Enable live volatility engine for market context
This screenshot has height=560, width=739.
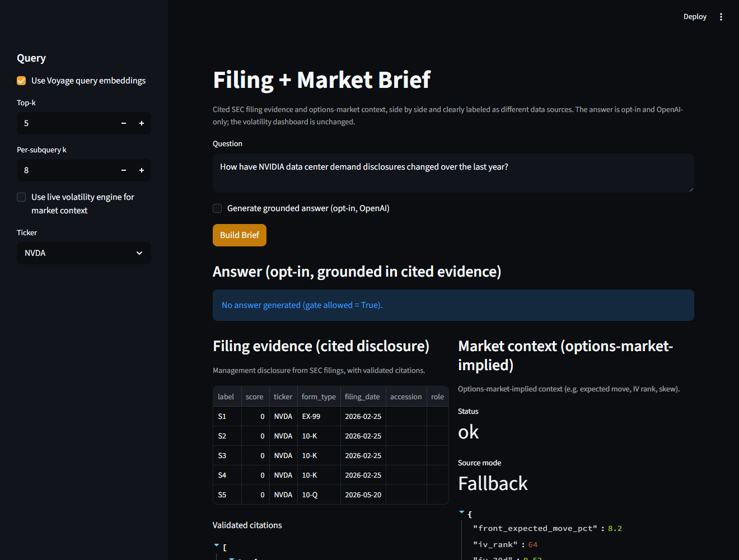click(x=21, y=197)
